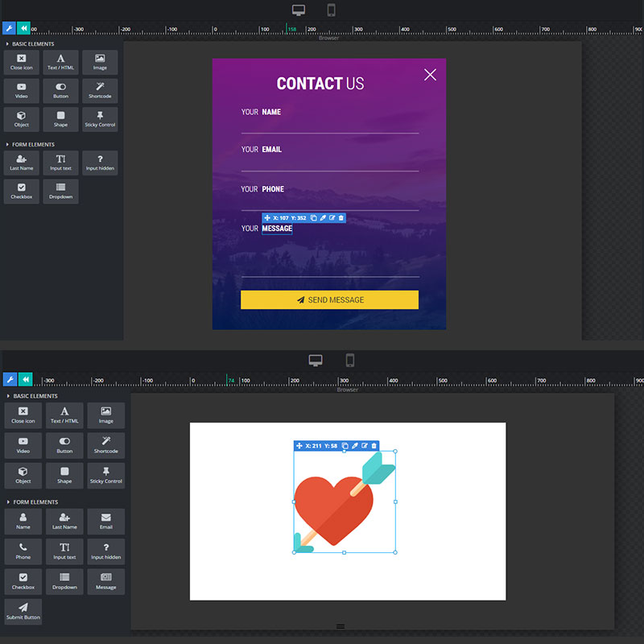Add a Phone form field
644x644 pixels.
pyautogui.click(x=23, y=551)
